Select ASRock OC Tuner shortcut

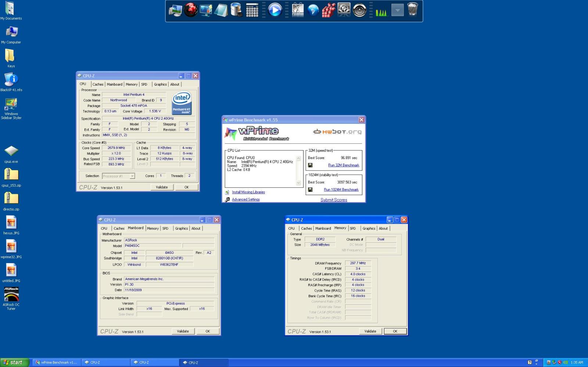[x=11, y=298]
